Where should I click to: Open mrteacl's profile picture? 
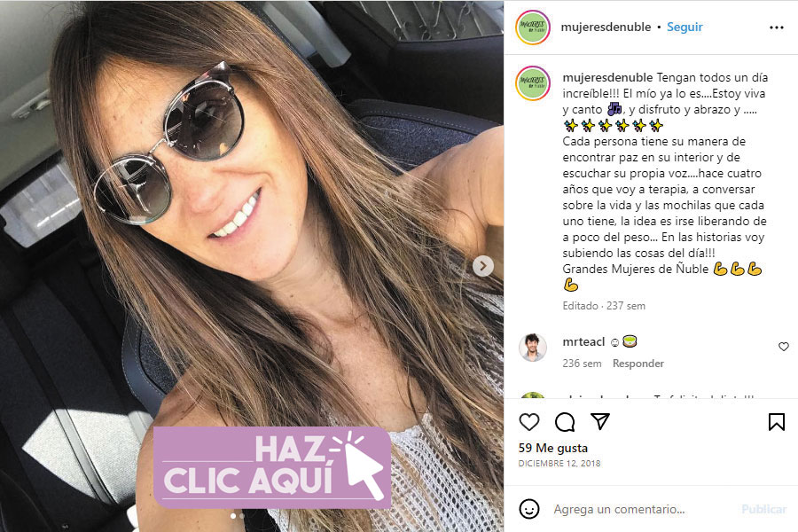click(532, 348)
